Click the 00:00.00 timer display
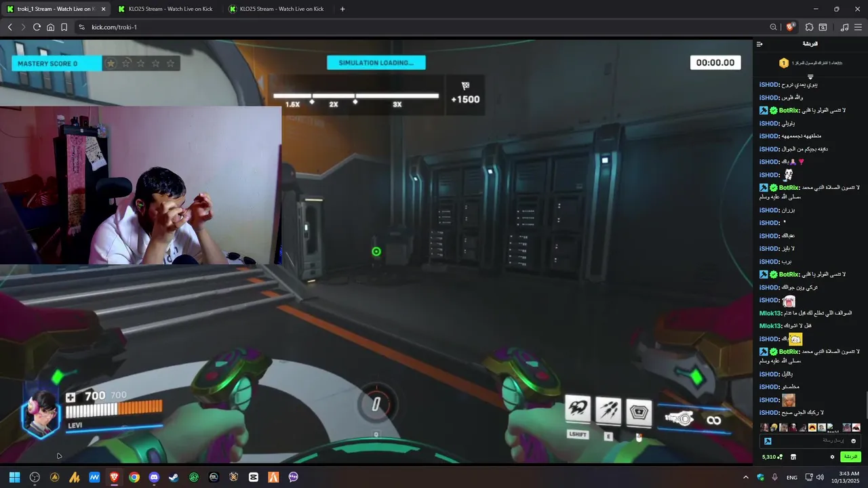 (x=715, y=63)
